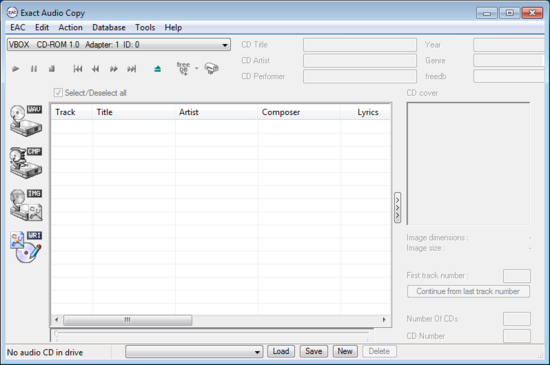Viewport: 550px width, 365px height.
Task: Click the Composer column header
Action: (x=299, y=112)
